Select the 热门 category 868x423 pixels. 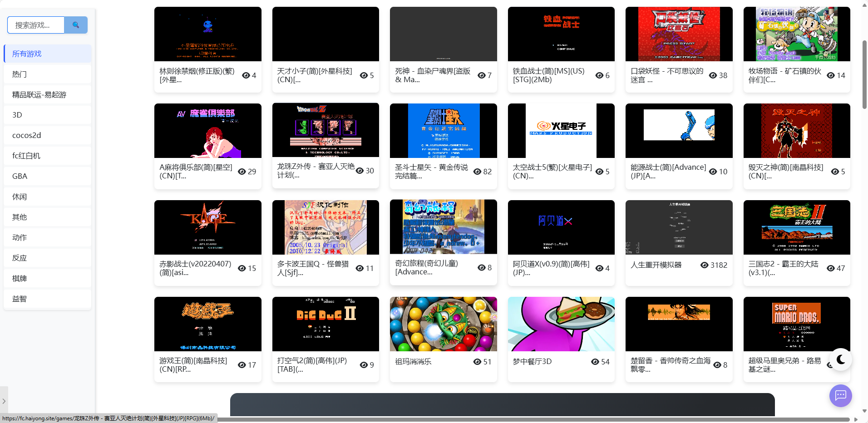[x=48, y=74]
